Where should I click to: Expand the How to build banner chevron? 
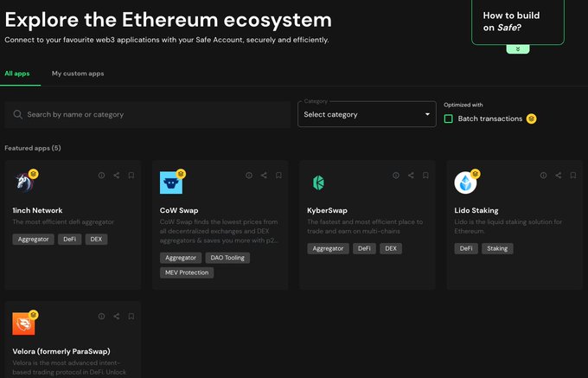coord(518,49)
